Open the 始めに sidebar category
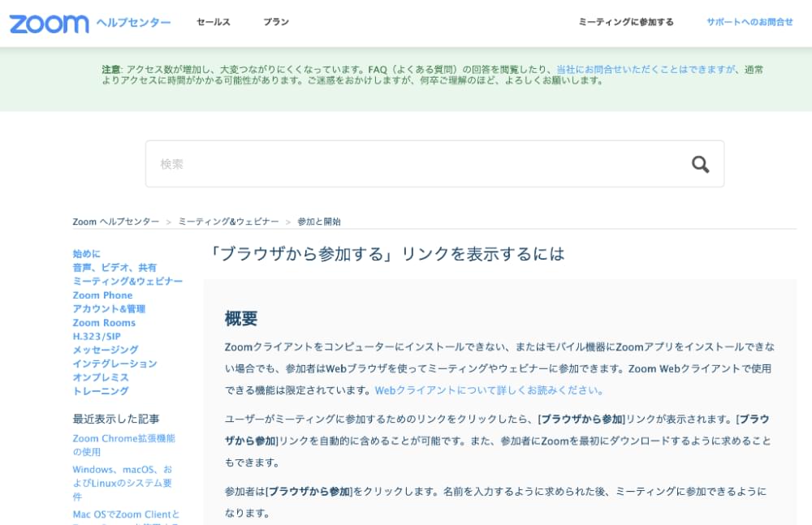This screenshot has width=812, height=525. (x=87, y=254)
